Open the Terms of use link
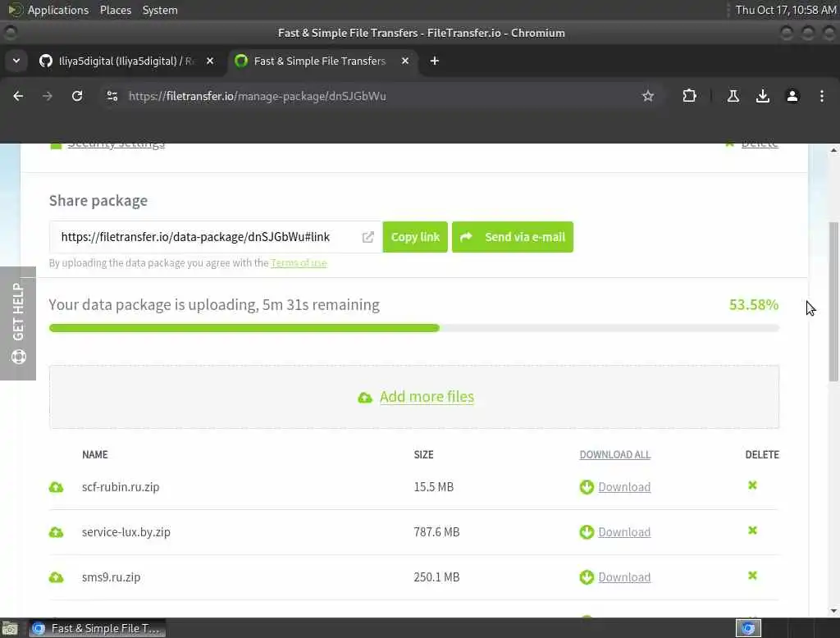This screenshot has width=840, height=638. pos(299,263)
